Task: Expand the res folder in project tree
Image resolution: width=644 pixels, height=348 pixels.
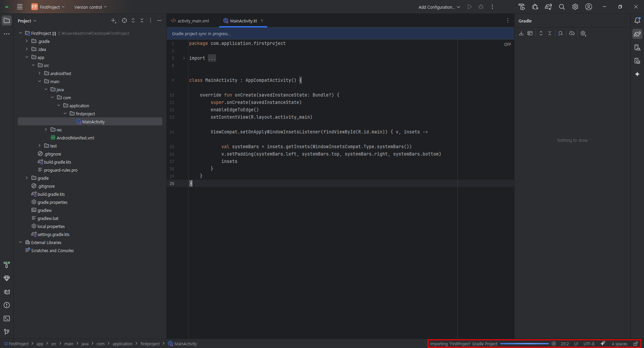Action: 46,130
